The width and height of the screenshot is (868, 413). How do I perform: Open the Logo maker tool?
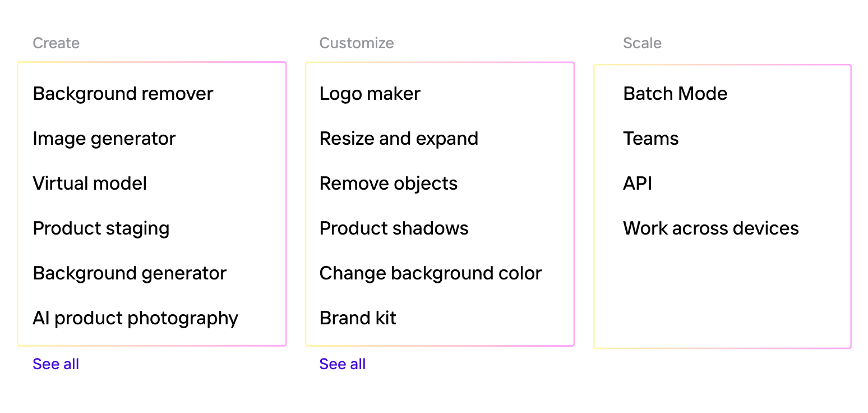click(370, 94)
